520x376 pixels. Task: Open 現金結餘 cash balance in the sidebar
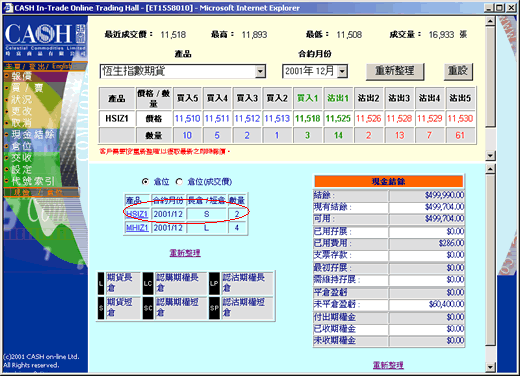click(x=33, y=134)
